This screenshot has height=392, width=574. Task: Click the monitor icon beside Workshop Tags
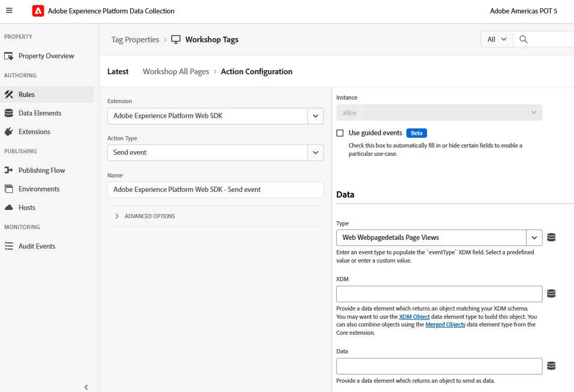[x=176, y=40]
